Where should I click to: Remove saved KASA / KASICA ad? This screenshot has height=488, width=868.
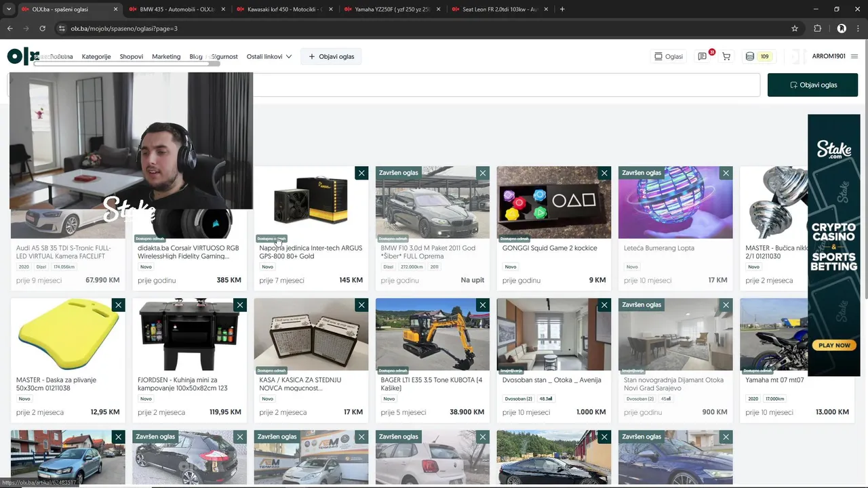[x=361, y=306]
